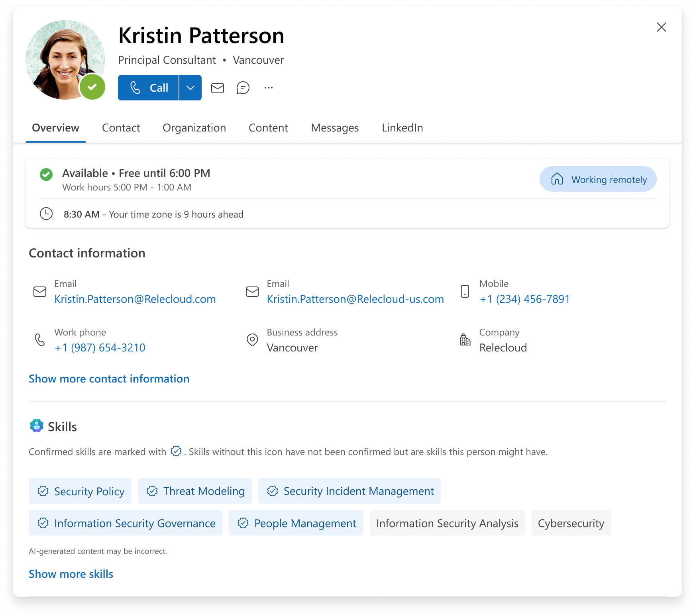This screenshot has width=695, height=616.
Task: Select the confirmed badge on Security Policy skill
Action: [43, 491]
